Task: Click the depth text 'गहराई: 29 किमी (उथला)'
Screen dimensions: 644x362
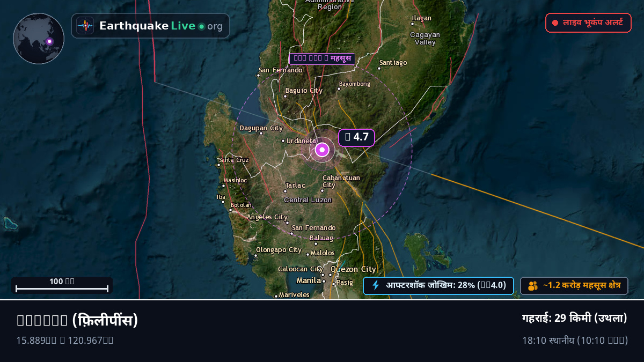Action: 575,318
